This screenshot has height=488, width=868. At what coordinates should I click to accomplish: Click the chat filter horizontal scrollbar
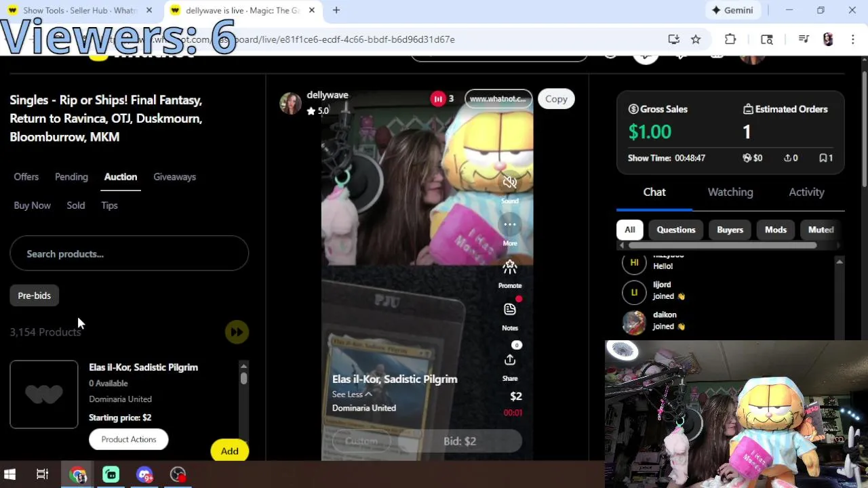click(722, 245)
